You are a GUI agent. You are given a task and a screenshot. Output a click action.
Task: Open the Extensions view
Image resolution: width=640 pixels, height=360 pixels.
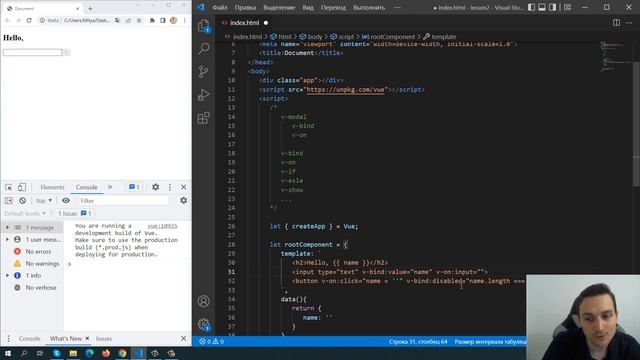[x=204, y=118]
